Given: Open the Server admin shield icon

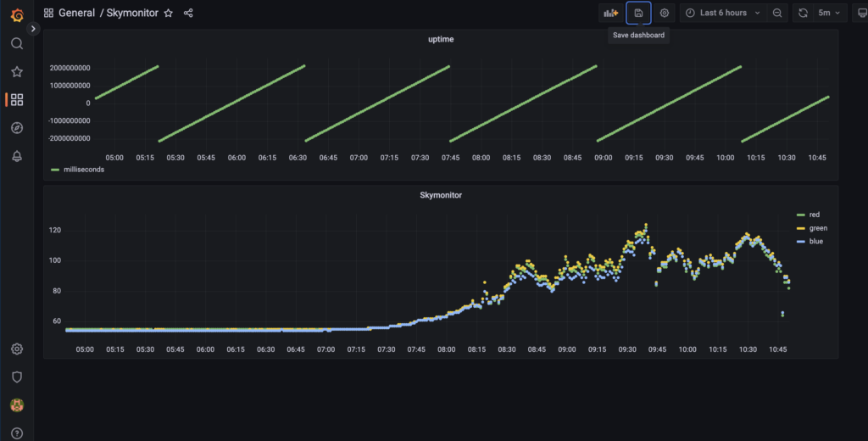Looking at the screenshot, I should click(x=17, y=377).
